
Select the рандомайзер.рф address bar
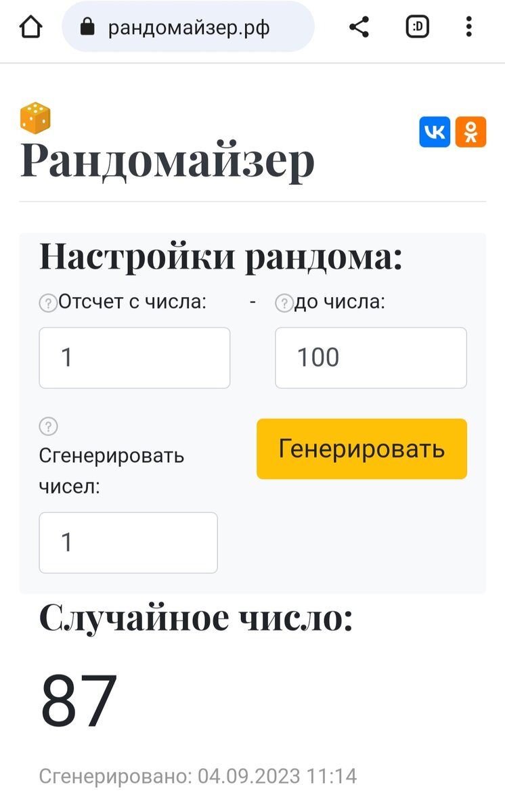coord(188,27)
